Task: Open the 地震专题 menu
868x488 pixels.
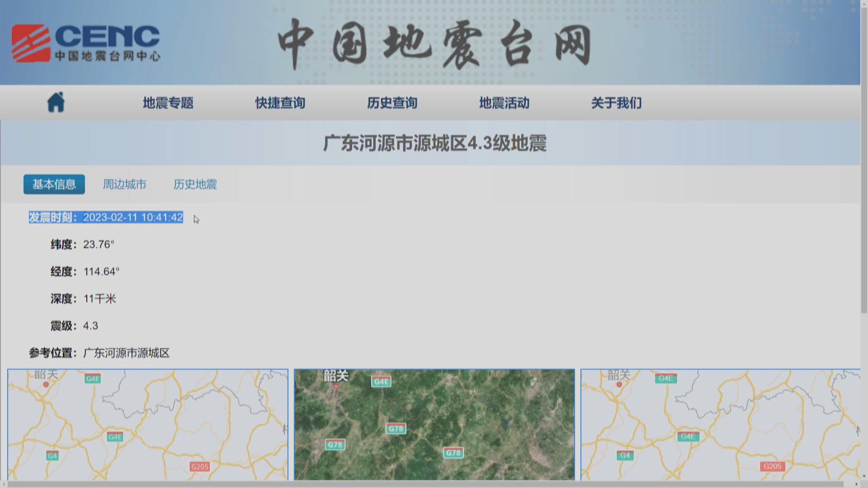Action: (x=168, y=103)
